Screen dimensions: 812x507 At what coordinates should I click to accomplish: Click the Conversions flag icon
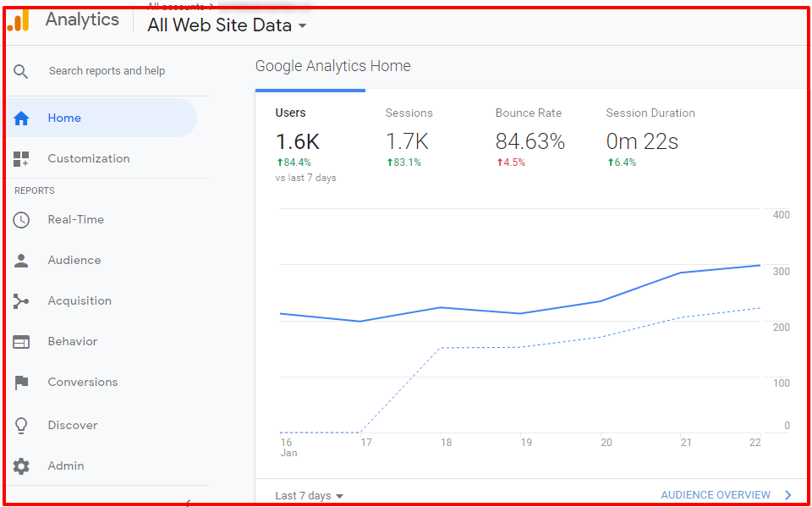click(20, 383)
